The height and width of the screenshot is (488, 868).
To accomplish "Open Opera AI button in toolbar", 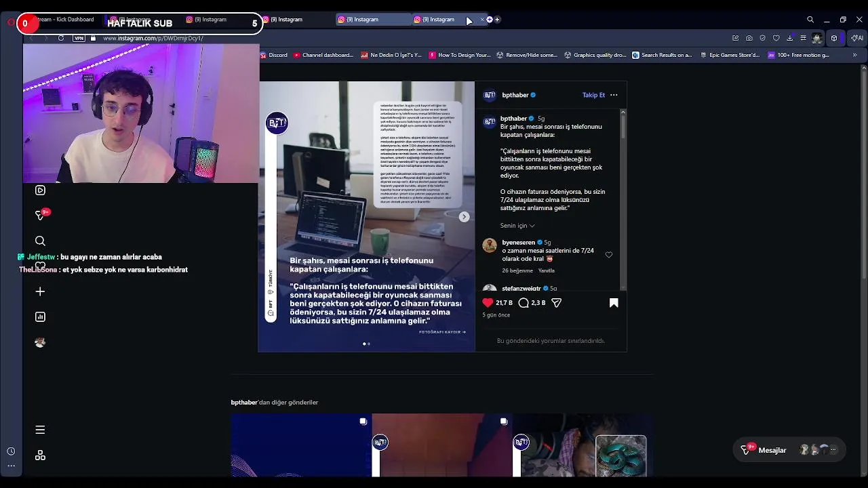I will tap(858, 38).
